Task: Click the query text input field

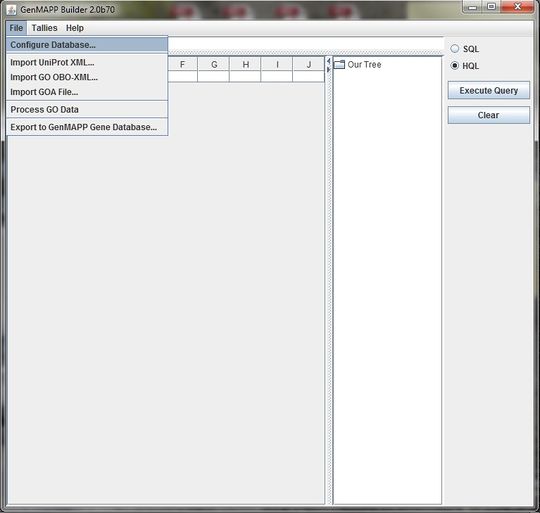Action: [305, 44]
